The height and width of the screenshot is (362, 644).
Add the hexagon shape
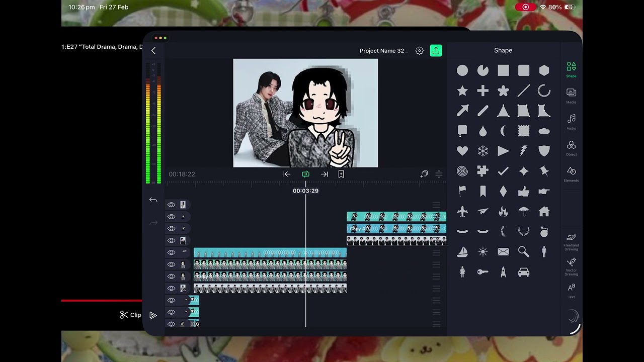click(x=544, y=70)
